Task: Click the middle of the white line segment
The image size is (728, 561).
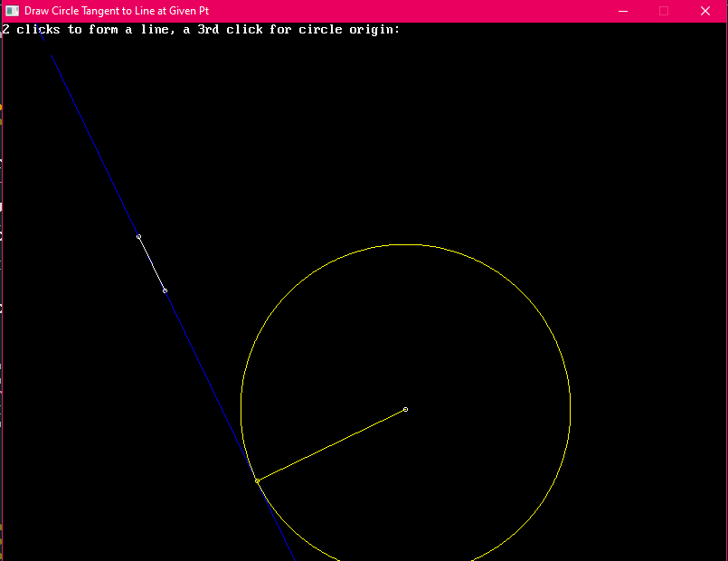Action: click(152, 263)
